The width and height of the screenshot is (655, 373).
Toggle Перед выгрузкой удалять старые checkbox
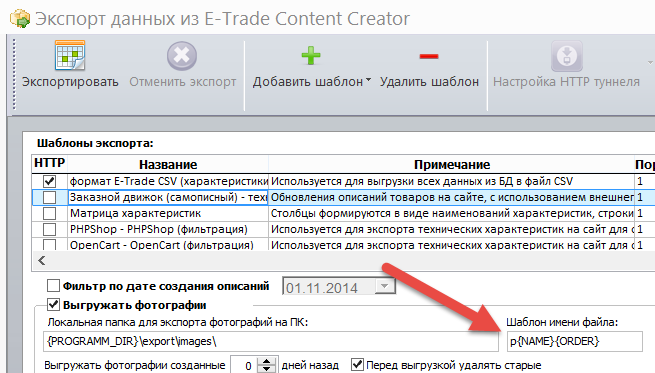357,365
